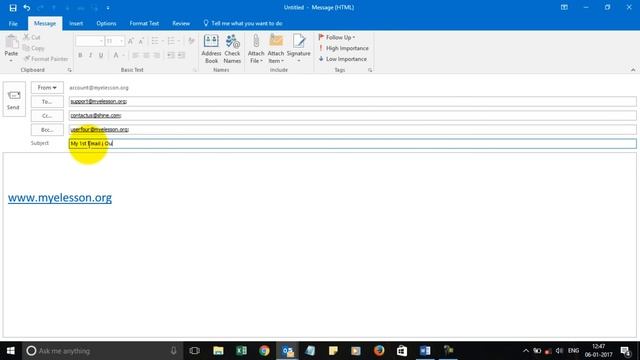640x360 pixels.
Task: Align text right
Action: coord(156,56)
